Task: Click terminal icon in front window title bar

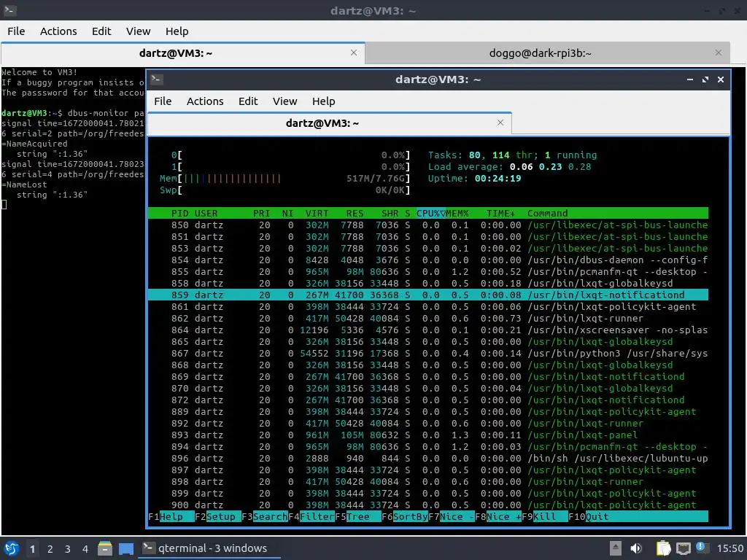Action: click(x=158, y=79)
